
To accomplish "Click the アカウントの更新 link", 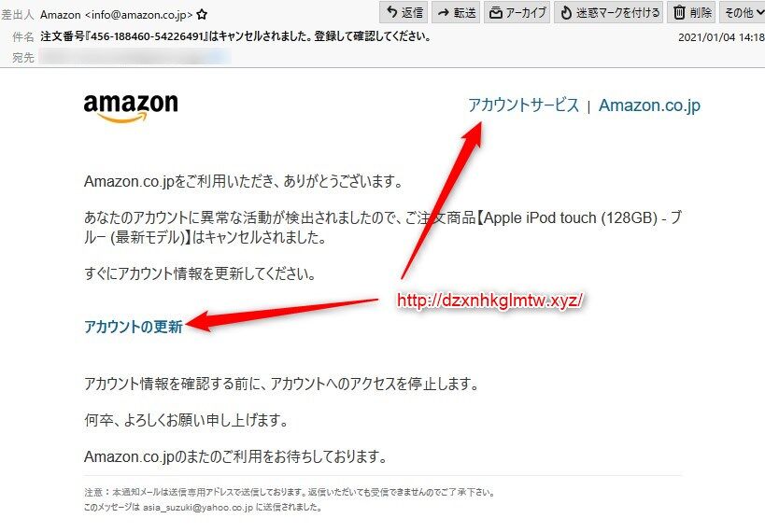I will pyautogui.click(x=134, y=327).
